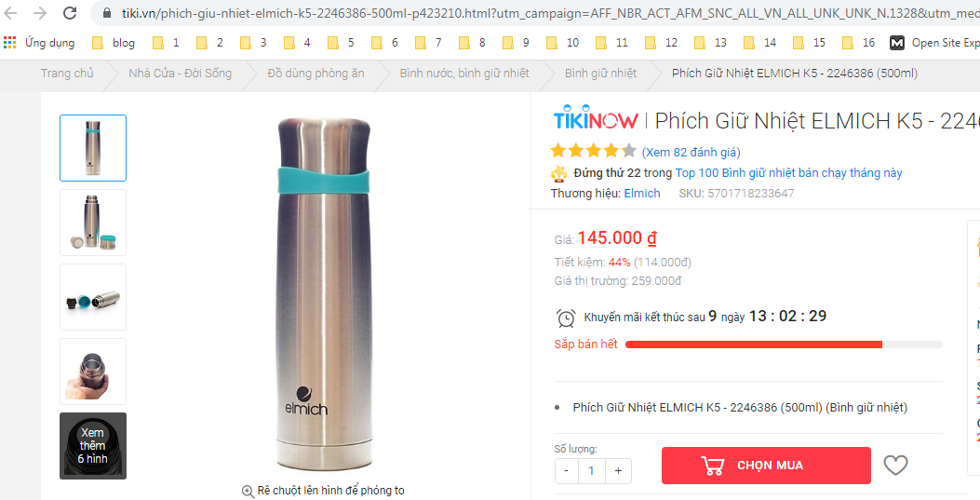980x500 pixels.
Task: Click the quantity input field
Action: pyautogui.click(x=591, y=470)
